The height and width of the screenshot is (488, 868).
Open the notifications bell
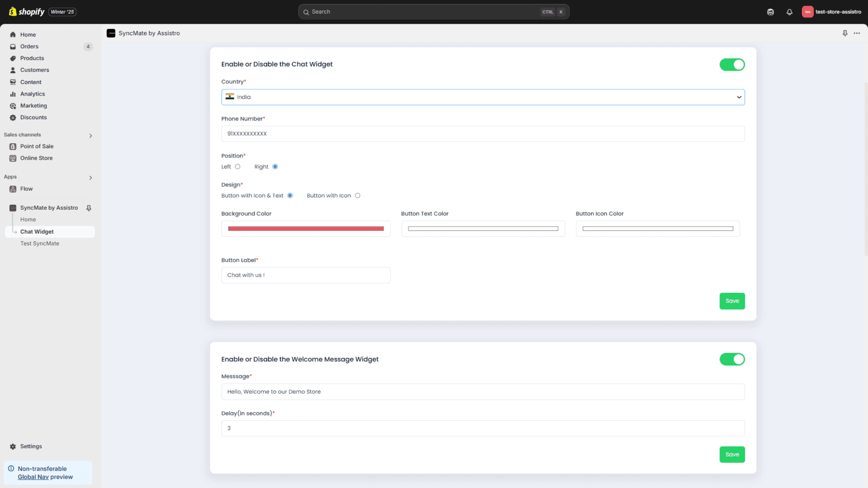[x=789, y=12]
